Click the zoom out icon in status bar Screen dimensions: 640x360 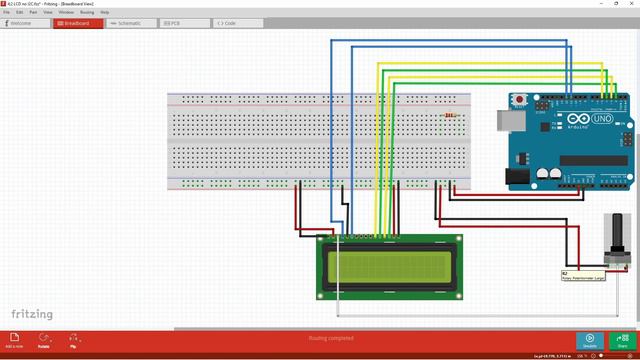[x=593, y=356]
